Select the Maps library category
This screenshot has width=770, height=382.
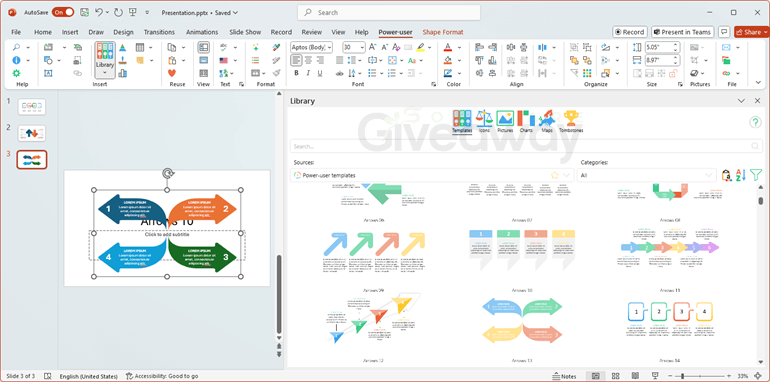click(x=547, y=122)
